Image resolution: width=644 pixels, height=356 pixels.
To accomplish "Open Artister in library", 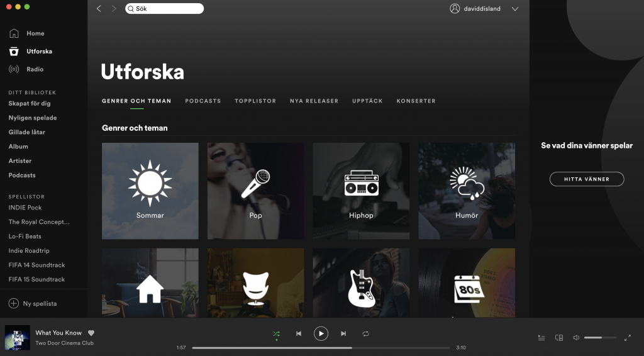I will coord(20,161).
